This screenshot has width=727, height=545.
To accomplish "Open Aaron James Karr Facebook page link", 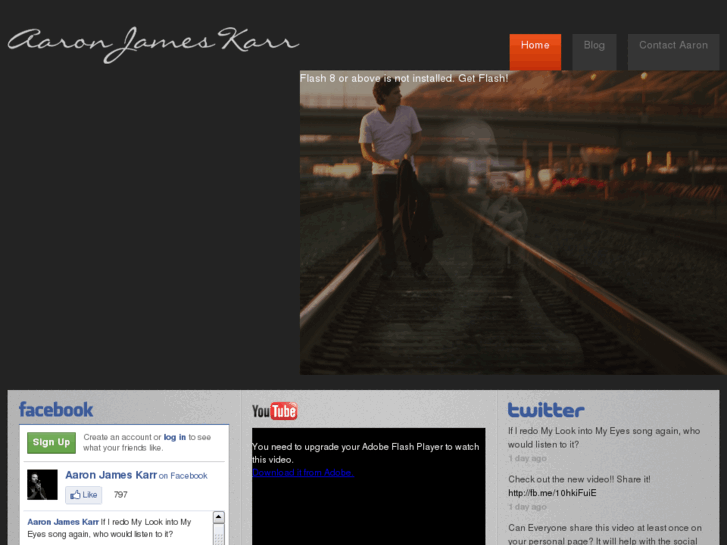I will (111, 475).
